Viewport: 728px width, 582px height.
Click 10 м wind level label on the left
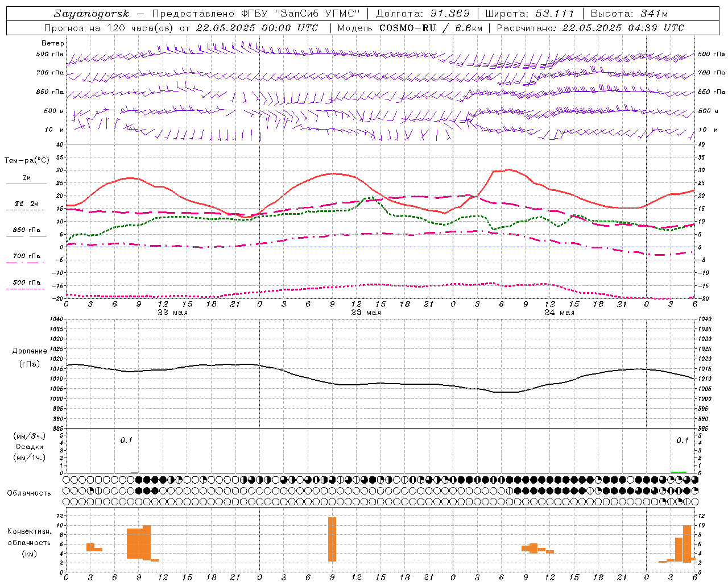(55, 130)
